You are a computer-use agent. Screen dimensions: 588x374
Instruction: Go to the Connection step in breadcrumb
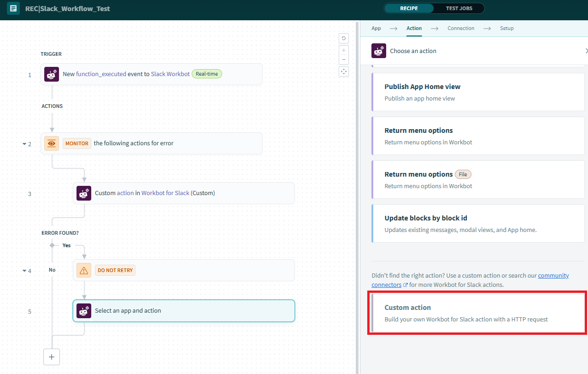click(461, 28)
